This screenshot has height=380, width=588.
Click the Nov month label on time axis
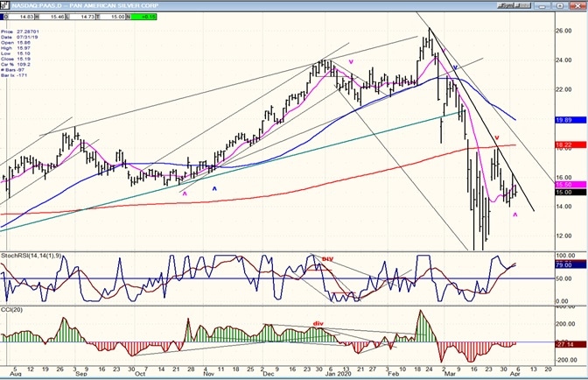[x=208, y=375]
